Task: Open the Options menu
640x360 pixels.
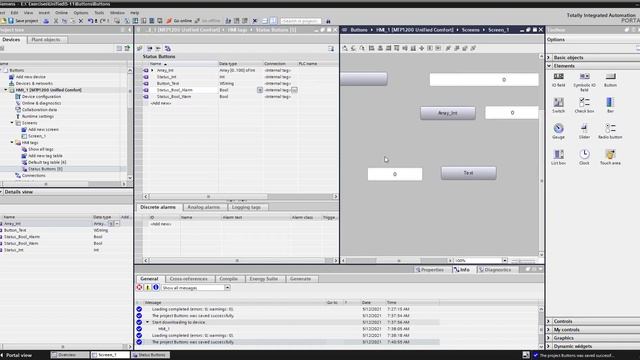Action: pyautogui.click(x=80, y=13)
